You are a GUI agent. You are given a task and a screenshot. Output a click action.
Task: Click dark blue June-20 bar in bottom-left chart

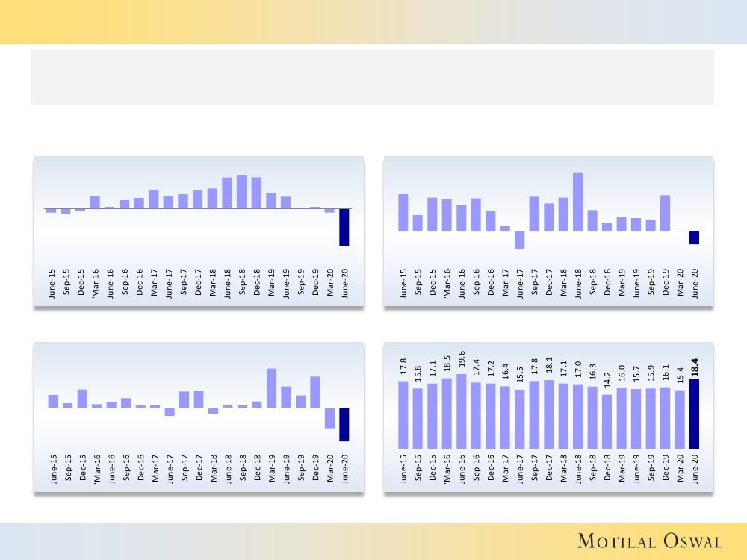click(x=344, y=424)
